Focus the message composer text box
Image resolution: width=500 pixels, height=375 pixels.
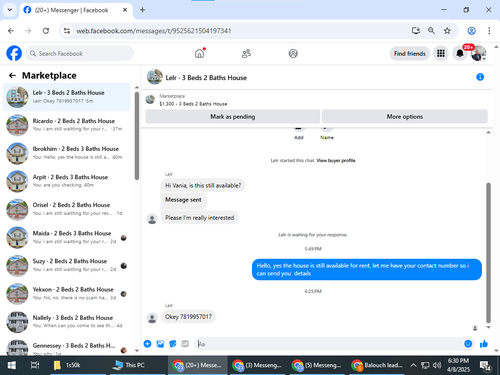(328, 344)
